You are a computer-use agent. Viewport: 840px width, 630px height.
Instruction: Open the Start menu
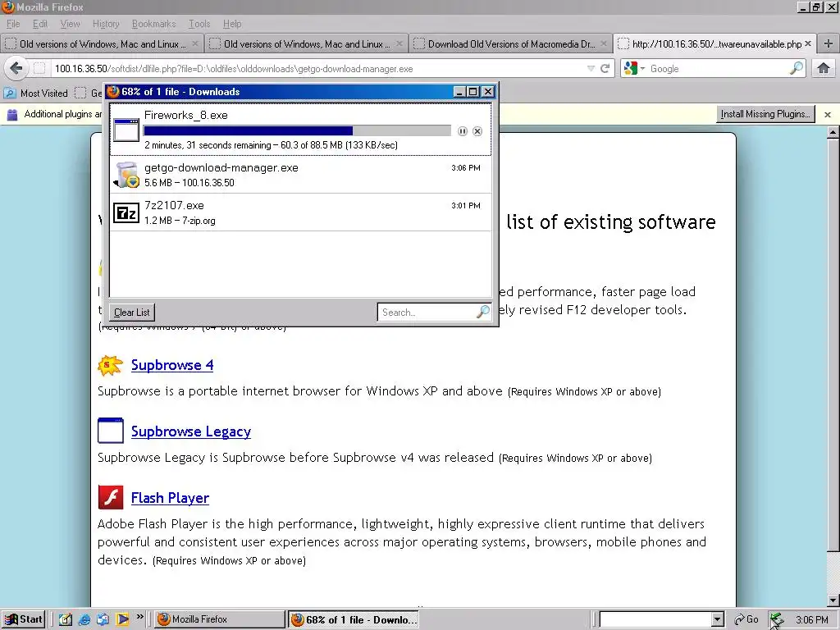tap(23, 619)
